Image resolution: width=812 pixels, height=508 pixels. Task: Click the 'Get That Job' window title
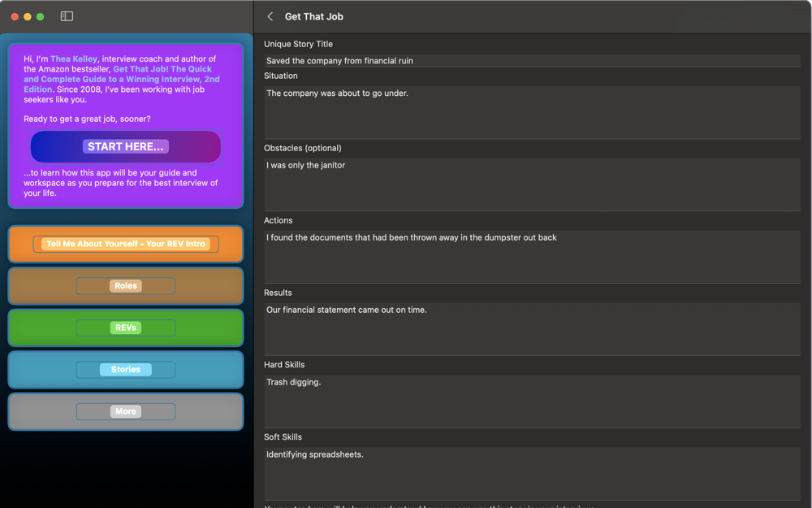pos(313,16)
